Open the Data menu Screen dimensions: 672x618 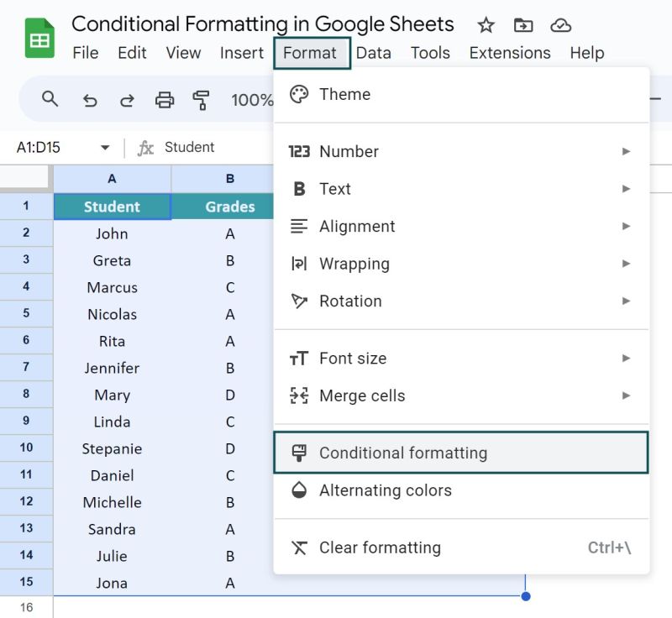click(x=373, y=52)
